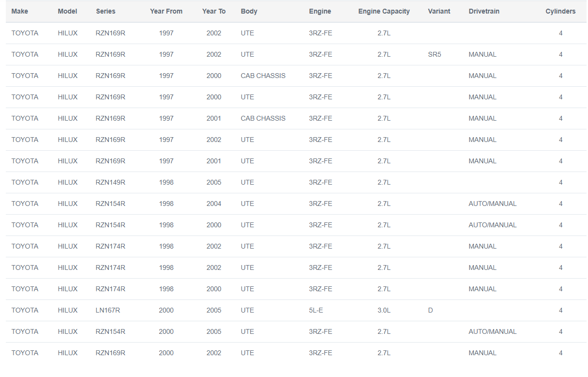
Task: Click the Make column header
Action: (20, 11)
